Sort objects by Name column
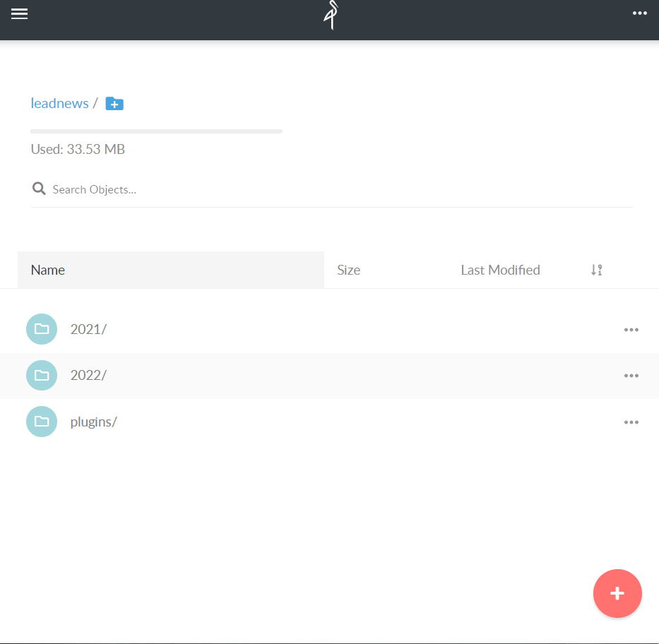The image size is (659, 644). pos(171,270)
